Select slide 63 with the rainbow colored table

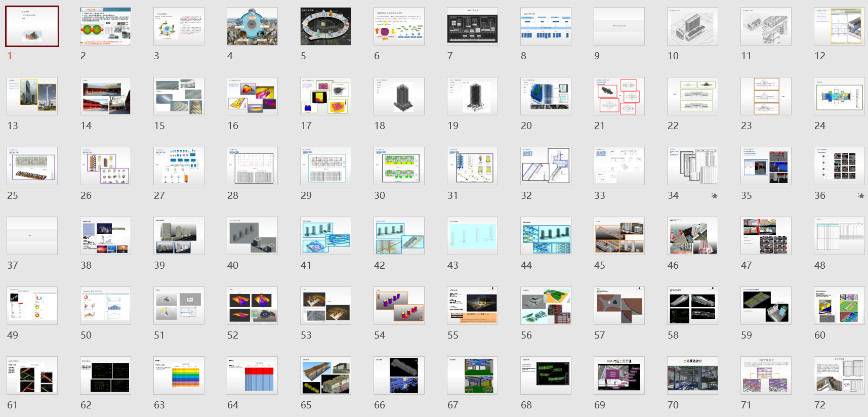(x=179, y=376)
